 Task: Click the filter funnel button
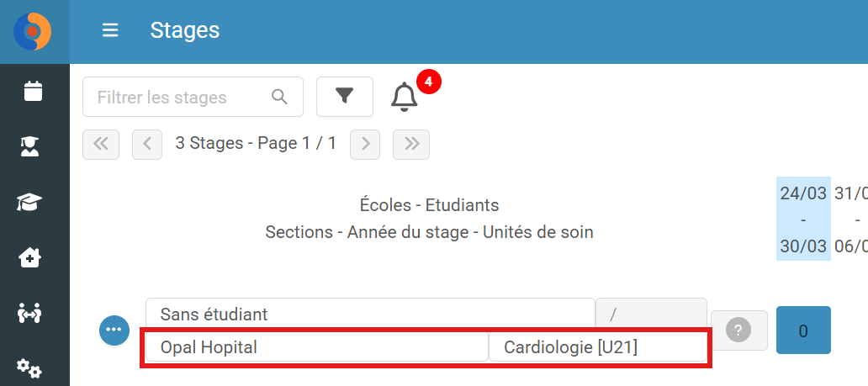pyautogui.click(x=344, y=97)
